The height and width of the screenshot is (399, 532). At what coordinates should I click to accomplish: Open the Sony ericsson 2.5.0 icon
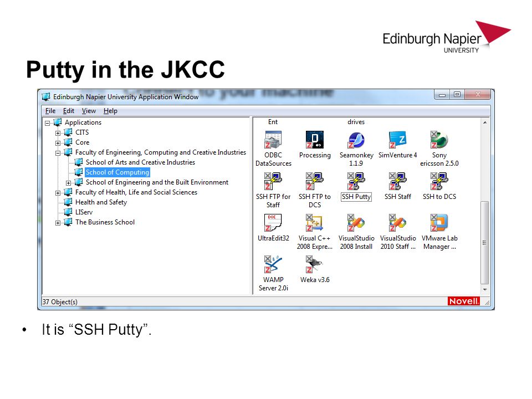click(x=439, y=140)
